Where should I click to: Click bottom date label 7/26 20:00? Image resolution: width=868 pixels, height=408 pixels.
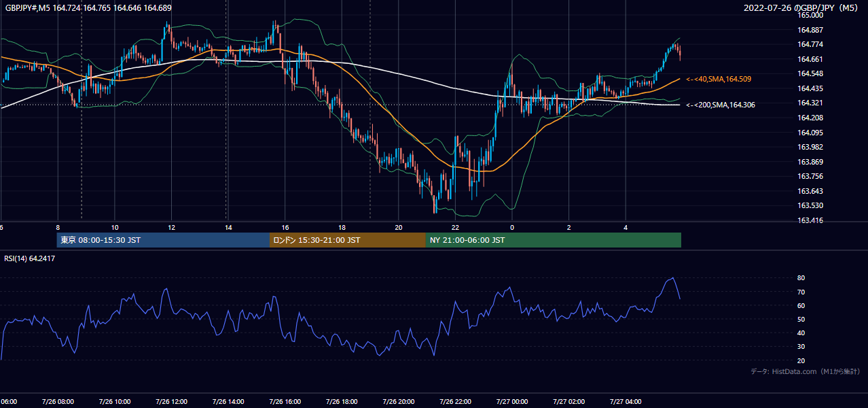(399, 401)
